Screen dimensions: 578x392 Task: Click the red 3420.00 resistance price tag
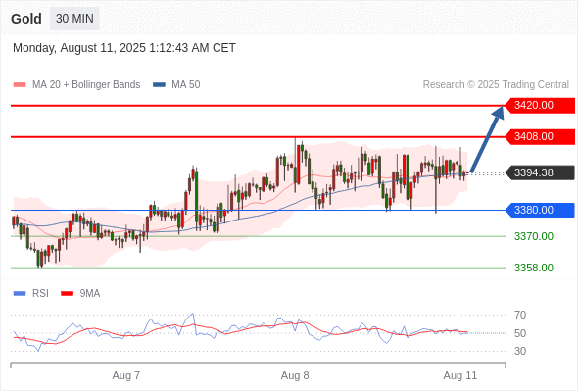[x=540, y=106]
